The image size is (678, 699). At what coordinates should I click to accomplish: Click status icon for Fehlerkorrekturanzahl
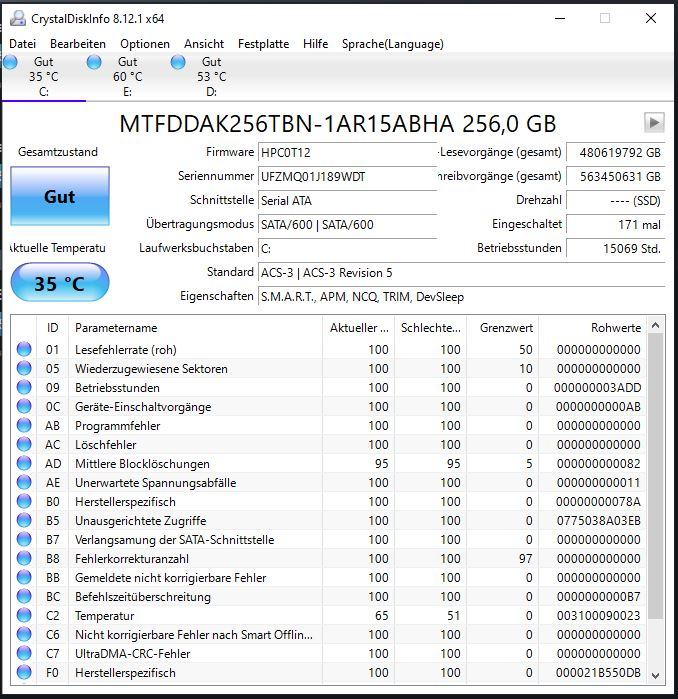[24, 558]
